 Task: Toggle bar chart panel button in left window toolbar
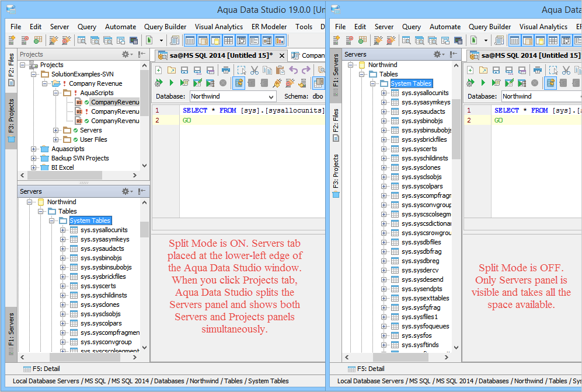pyautogui.click(x=280, y=40)
